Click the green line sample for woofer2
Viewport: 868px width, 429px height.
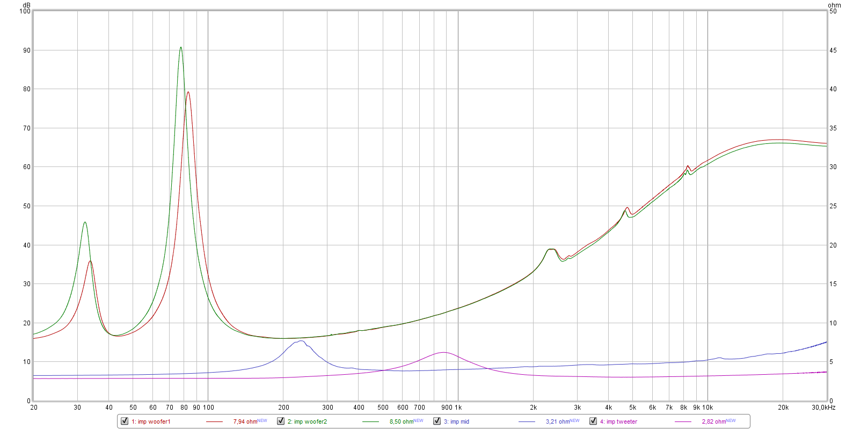point(370,422)
